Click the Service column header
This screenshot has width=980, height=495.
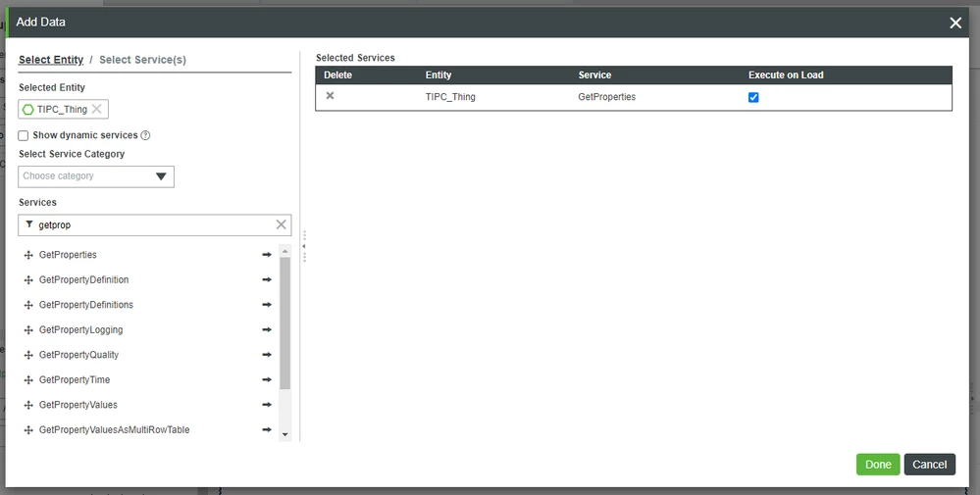[x=594, y=74]
